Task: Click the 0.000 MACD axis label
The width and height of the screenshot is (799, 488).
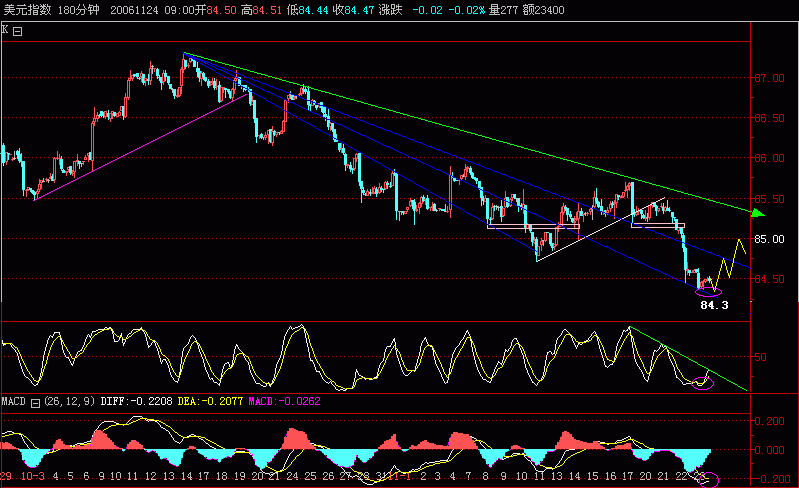Action: pos(769,450)
